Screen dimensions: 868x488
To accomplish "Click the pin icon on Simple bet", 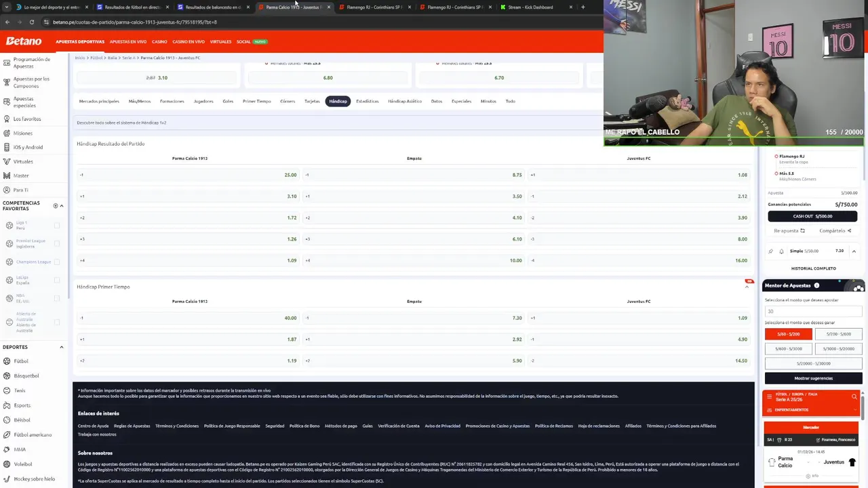I will (770, 251).
